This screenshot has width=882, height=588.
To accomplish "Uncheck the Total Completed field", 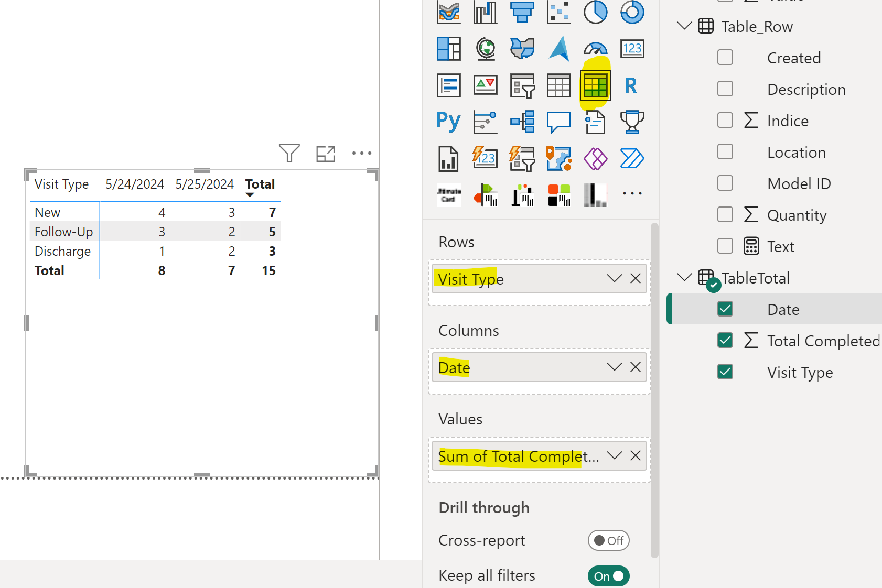I will pyautogui.click(x=725, y=340).
